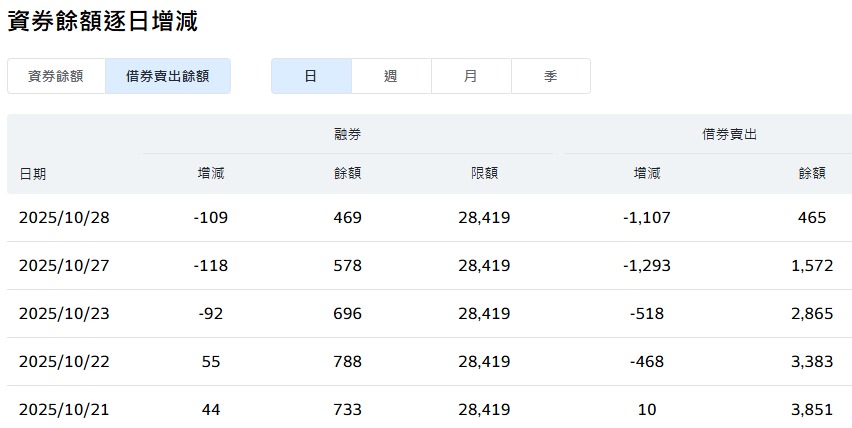This screenshot has width=852, height=428.
Task: Click the 融券 餘額 column header
Action: (x=348, y=173)
